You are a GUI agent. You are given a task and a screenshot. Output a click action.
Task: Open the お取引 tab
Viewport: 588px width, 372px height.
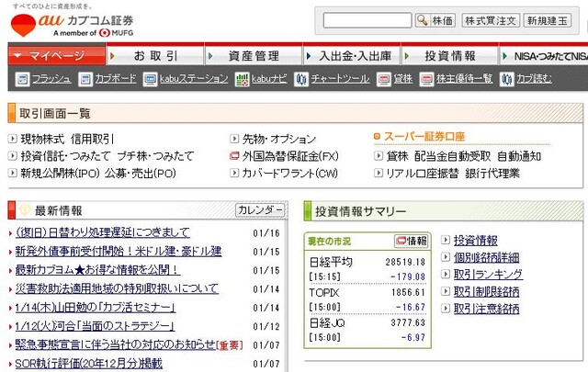tap(155, 56)
